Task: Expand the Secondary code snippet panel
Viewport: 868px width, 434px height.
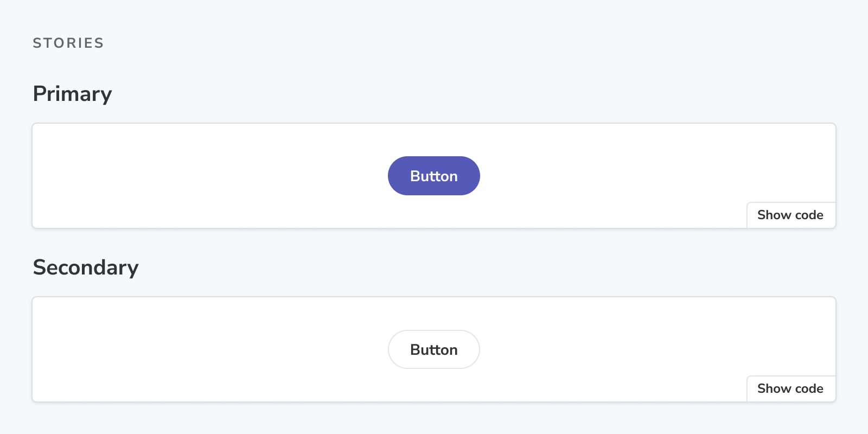Action: pos(790,388)
